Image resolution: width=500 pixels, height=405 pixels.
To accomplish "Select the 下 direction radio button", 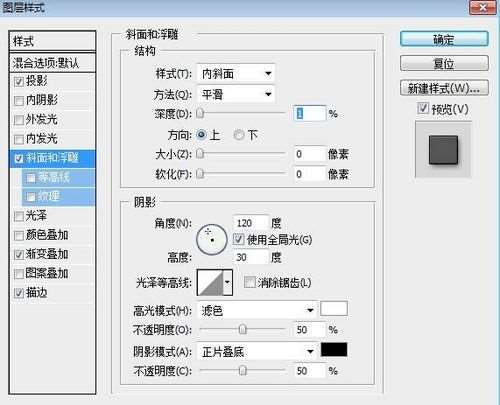I will tap(239, 135).
